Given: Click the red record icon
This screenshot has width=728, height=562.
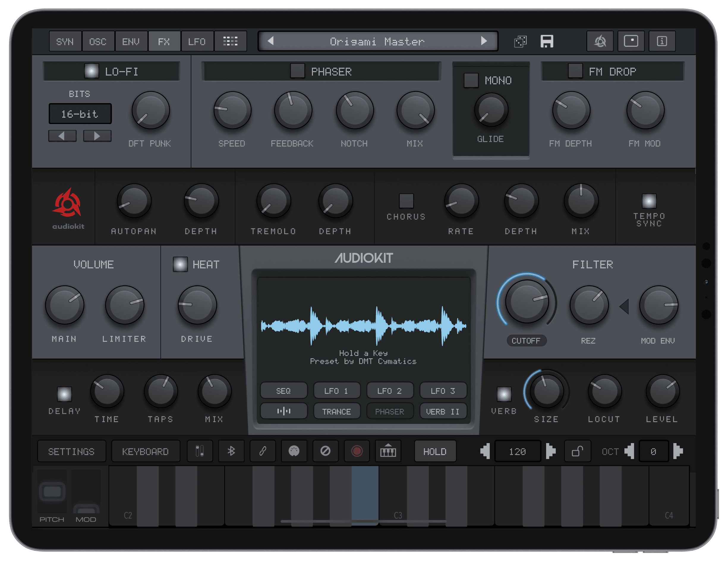Looking at the screenshot, I should [x=357, y=451].
